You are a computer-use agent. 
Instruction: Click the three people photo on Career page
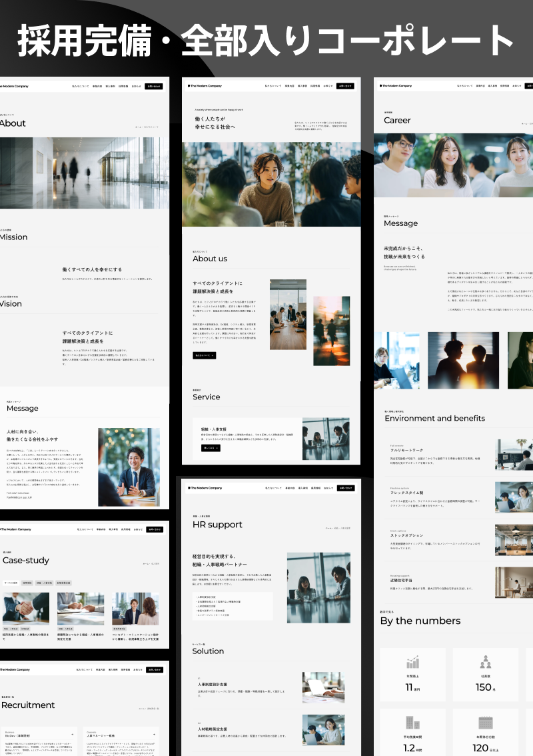click(454, 165)
